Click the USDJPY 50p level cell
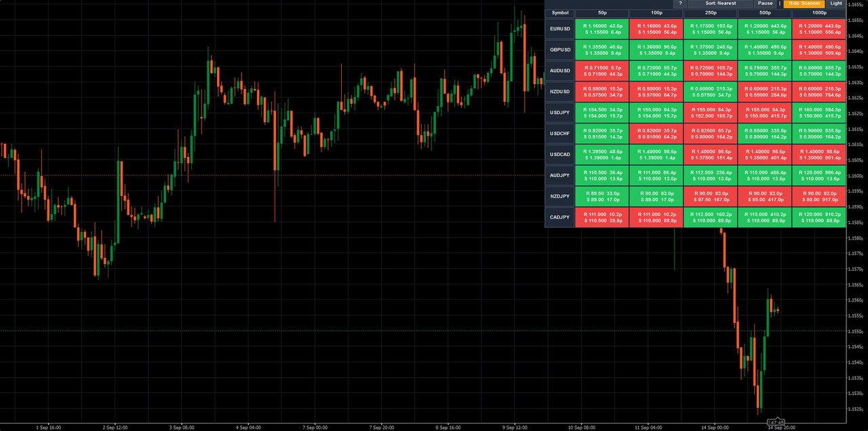 click(602, 113)
